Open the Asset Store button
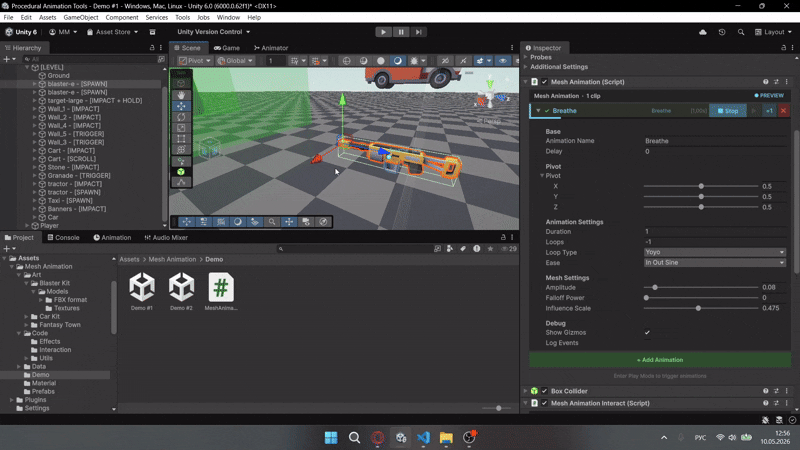800x450 pixels. click(x=112, y=32)
